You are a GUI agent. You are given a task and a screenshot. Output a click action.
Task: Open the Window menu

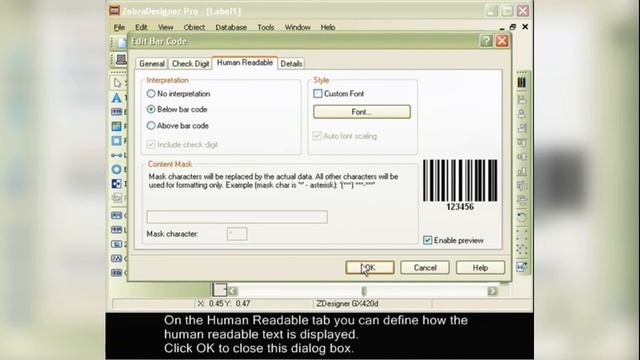(x=298, y=27)
